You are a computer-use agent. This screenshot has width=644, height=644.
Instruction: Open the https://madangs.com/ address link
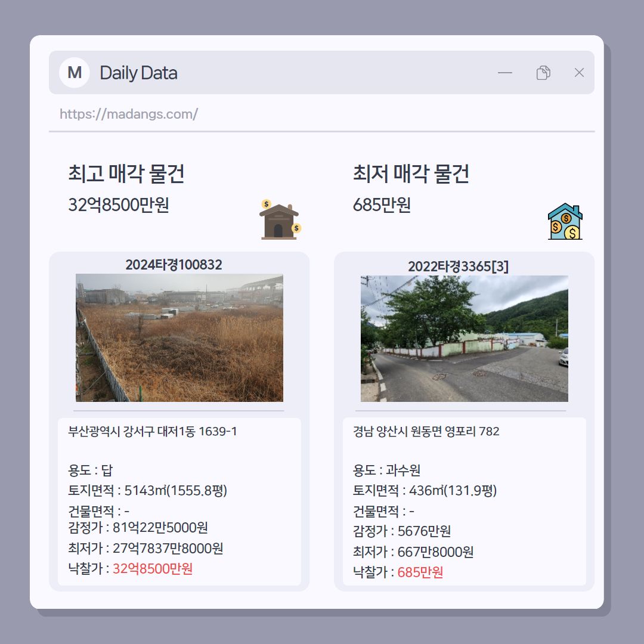(129, 114)
